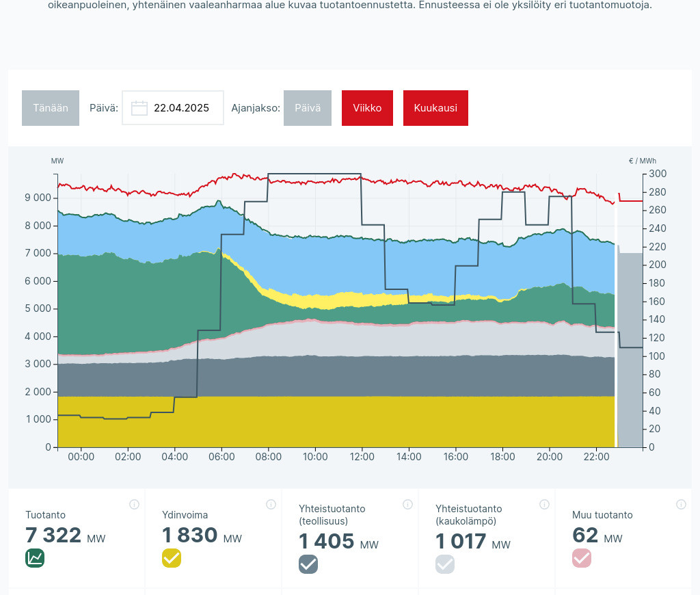The image size is (700, 595).
Task: Toggle the yellow Ydinvoima checkbox
Action: click(x=172, y=558)
